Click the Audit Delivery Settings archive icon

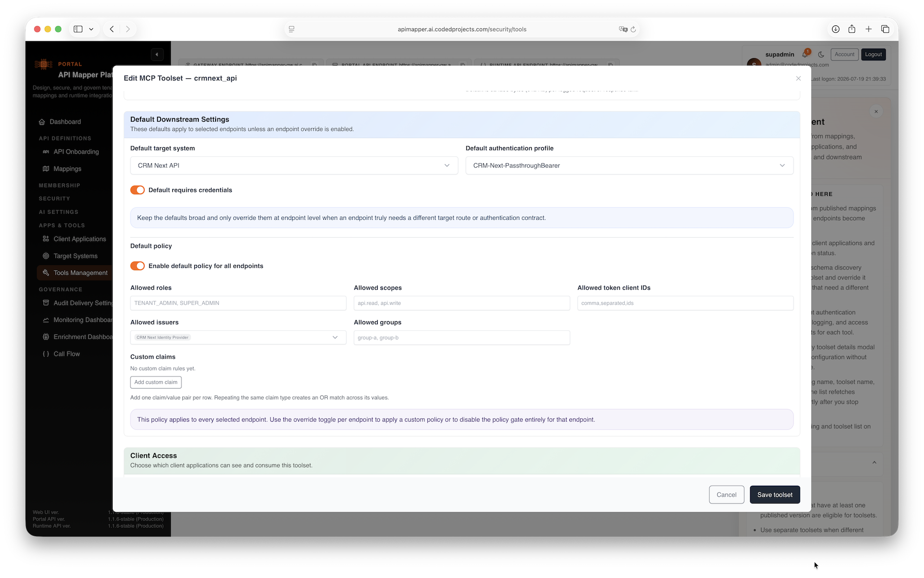pos(46,303)
